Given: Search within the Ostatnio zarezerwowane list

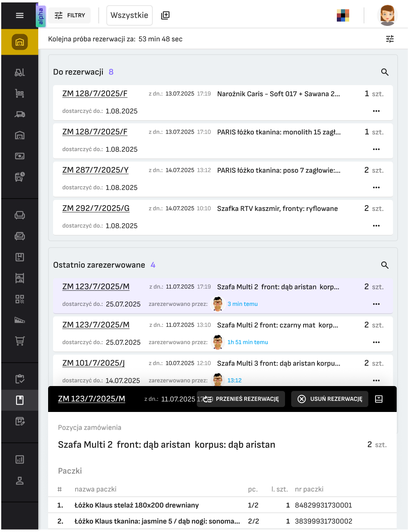Looking at the screenshot, I should click(x=385, y=265).
